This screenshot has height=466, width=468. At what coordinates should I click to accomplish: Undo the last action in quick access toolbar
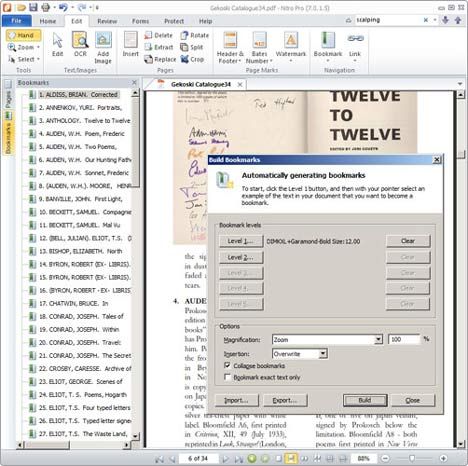pos(63,7)
